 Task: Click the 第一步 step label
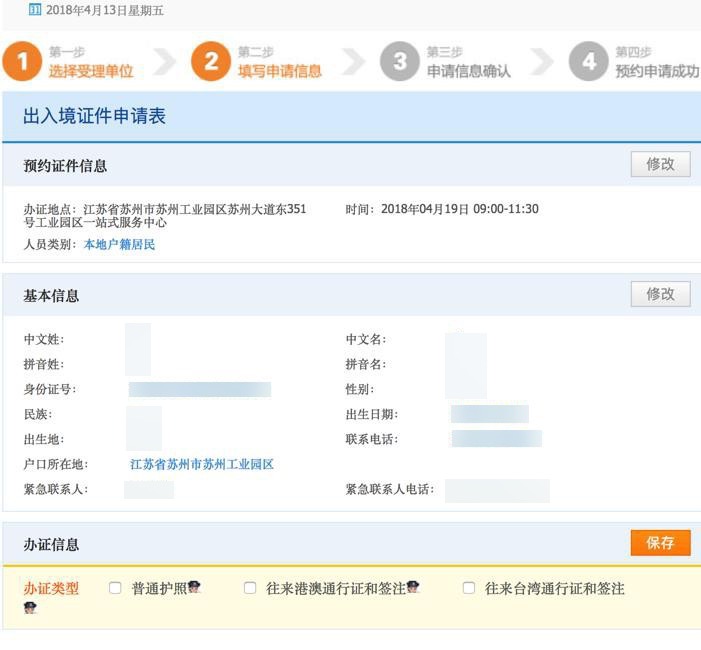click(x=67, y=52)
